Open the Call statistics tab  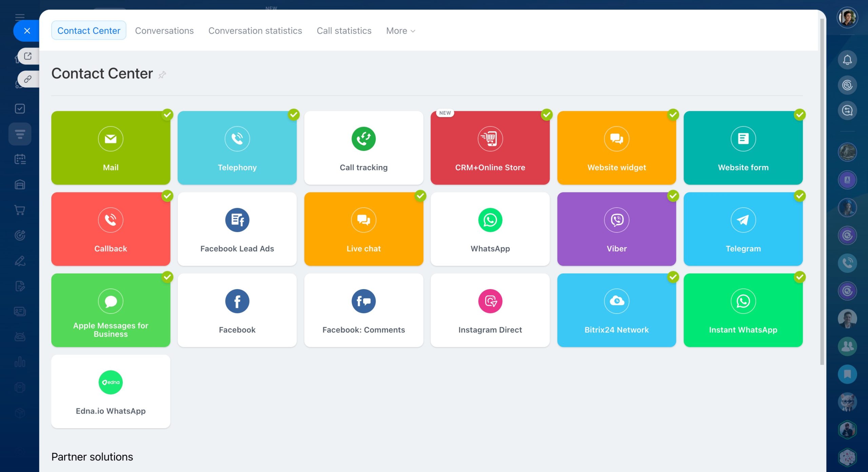click(x=344, y=31)
